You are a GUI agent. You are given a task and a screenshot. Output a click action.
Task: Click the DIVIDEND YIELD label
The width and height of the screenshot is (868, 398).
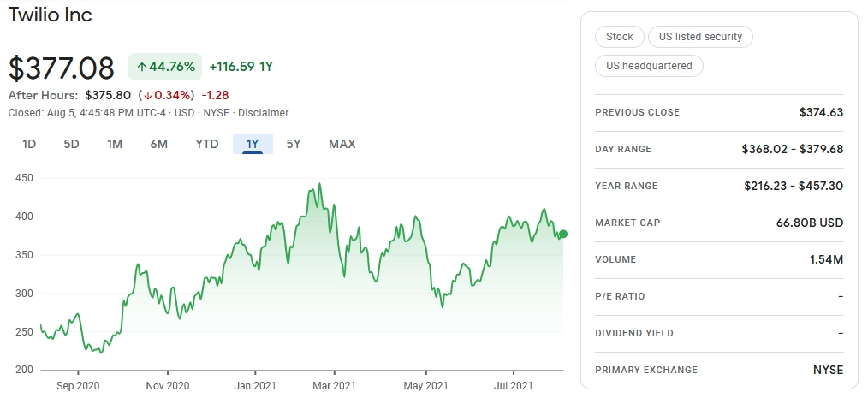pyautogui.click(x=634, y=333)
